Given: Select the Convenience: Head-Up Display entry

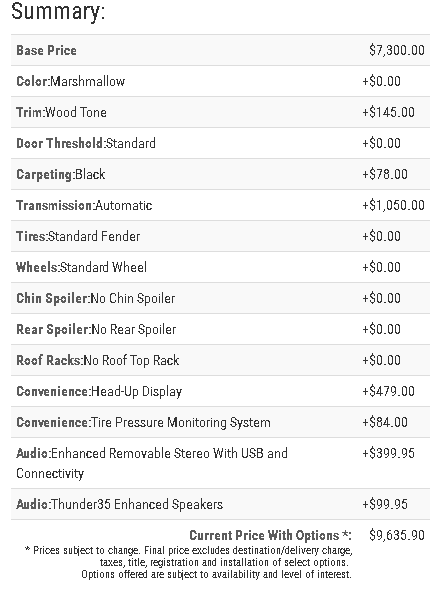Looking at the screenshot, I should point(220,391).
